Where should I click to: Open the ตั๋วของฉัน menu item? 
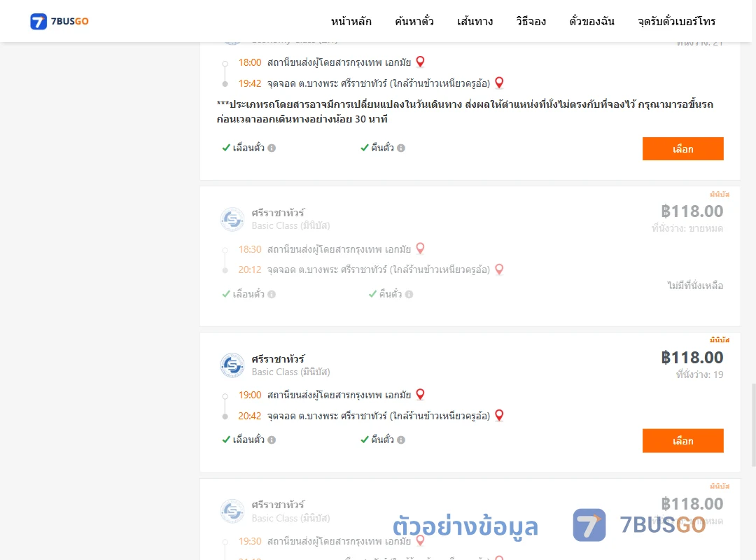click(x=591, y=21)
